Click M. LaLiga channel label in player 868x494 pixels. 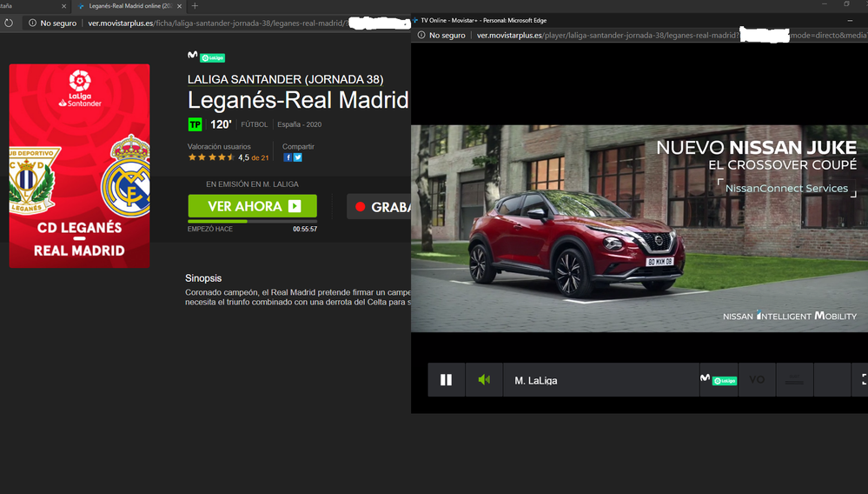click(x=536, y=380)
